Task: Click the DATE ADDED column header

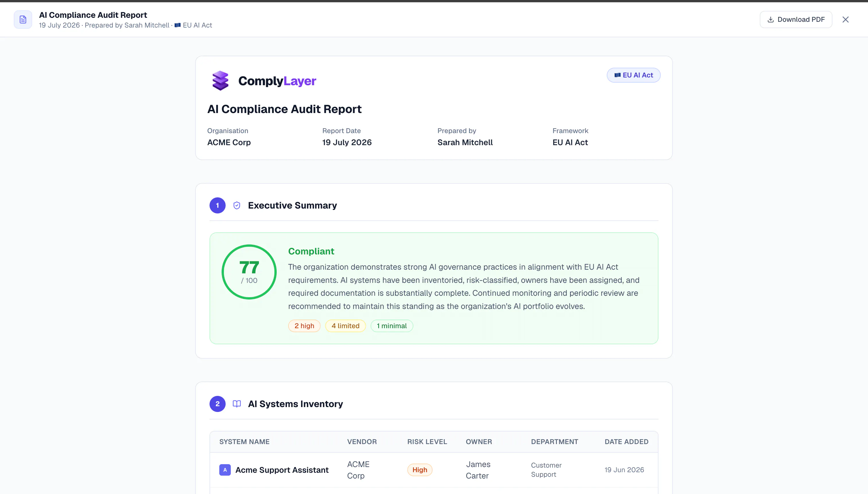Action: coord(626,442)
